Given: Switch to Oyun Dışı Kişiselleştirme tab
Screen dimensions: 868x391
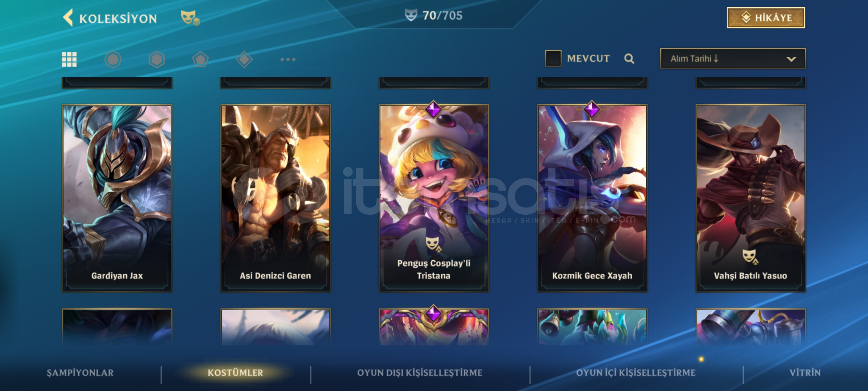Looking at the screenshot, I should click(420, 373).
